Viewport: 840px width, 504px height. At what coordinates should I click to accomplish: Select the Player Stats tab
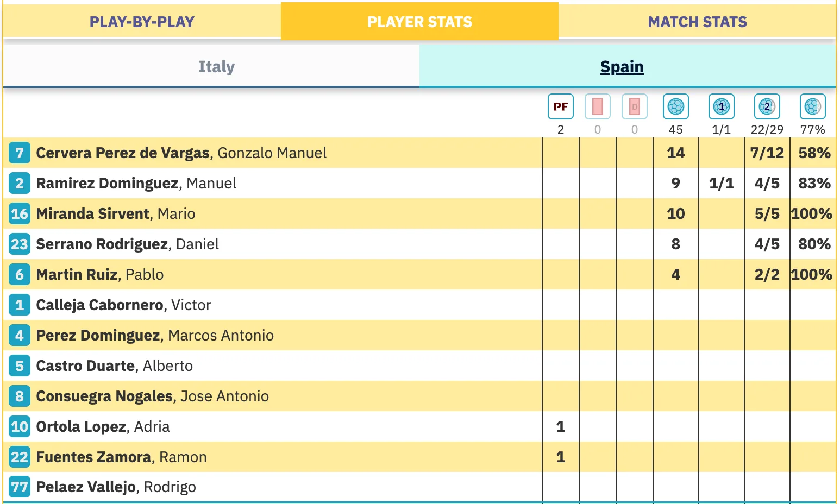[x=419, y=22]
